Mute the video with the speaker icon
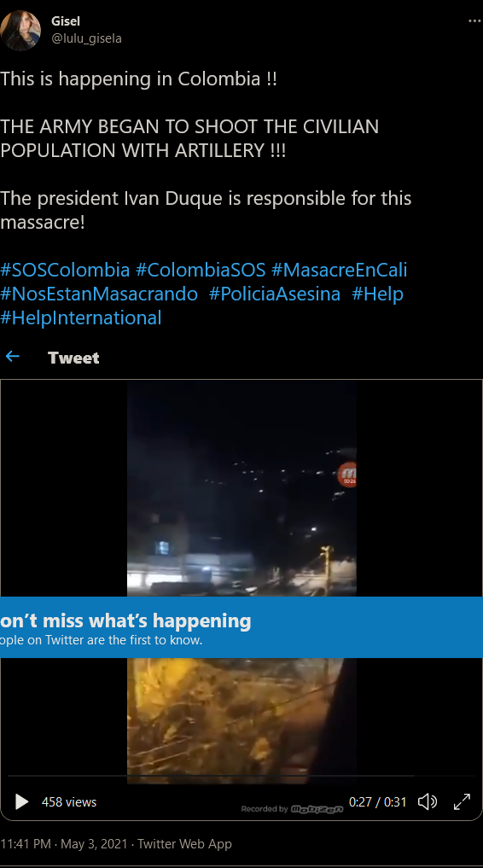This screenshot has height=868, width=483. pyautogui.click(x=428, y=801)
